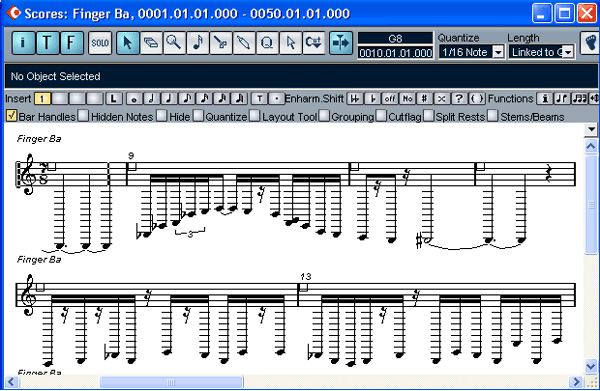Open the Quantize 1/16 Note dropdown

click(x=498, y=52)
